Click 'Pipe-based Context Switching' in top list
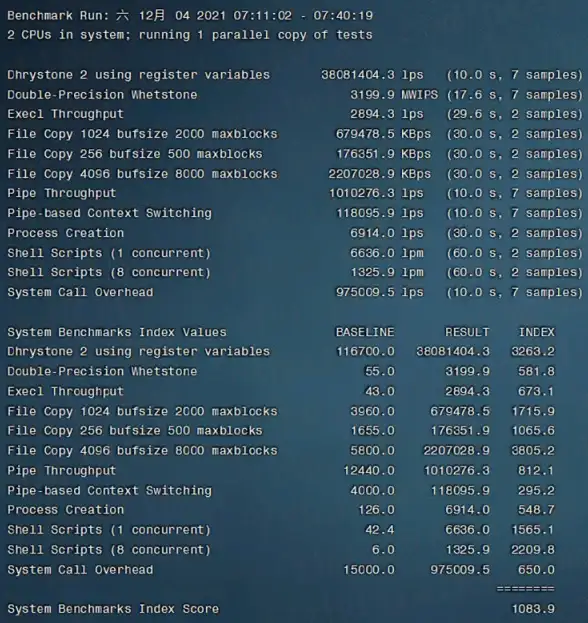Screen dimensions: 588x623 click(x=110, y=213)
